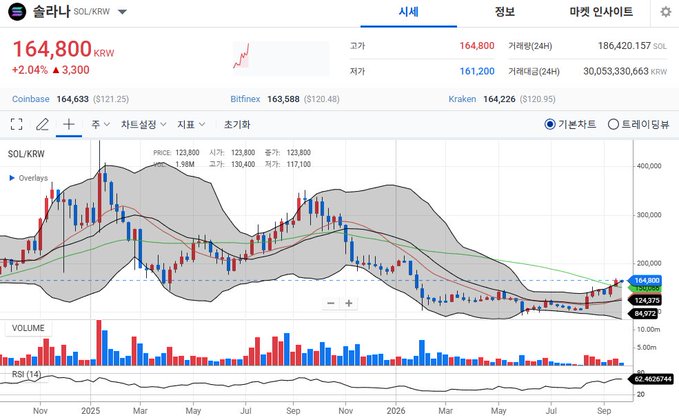Select the 트레이딩뷰 radio button
Image resolution: width=679 pixels, height=420 pixels.
613,124
